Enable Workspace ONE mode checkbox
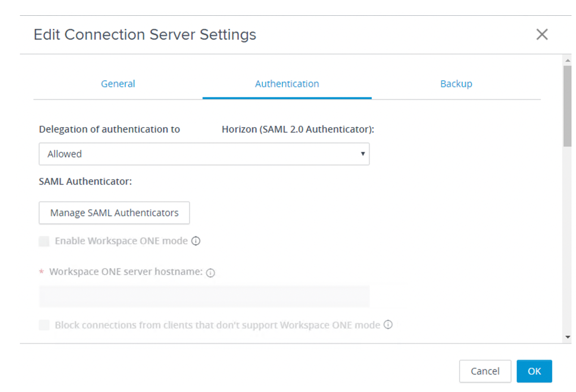This screenshot has height=392, width=576. 44,242
